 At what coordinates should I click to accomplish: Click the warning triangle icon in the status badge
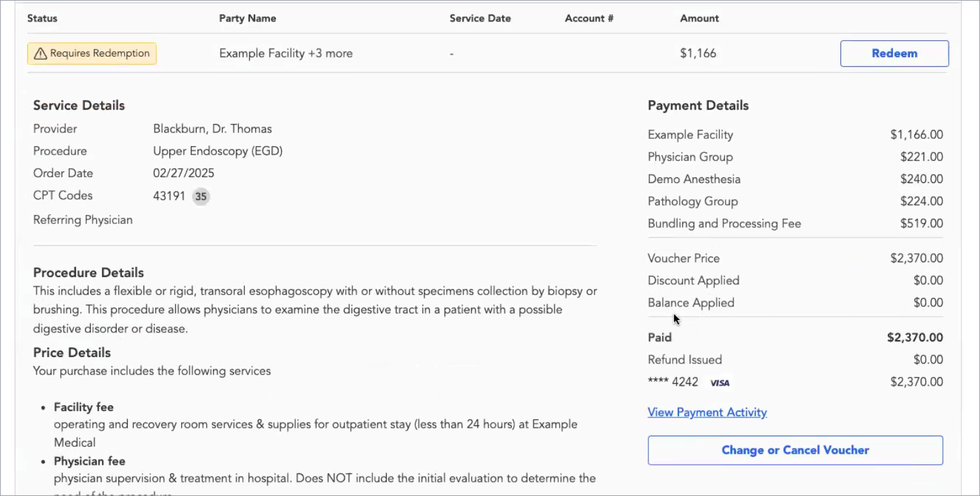pyautogui.click(x=40, y=54)
